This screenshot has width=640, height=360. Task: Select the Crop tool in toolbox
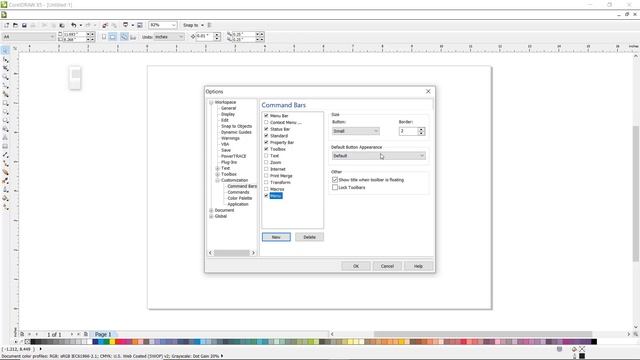pos(5,69)
